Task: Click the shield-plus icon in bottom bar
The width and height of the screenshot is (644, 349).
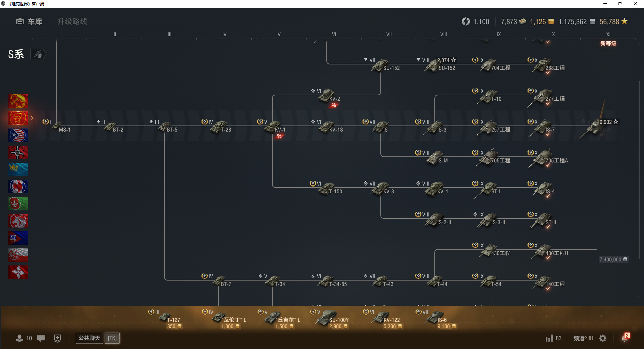Action: point(57,338)
